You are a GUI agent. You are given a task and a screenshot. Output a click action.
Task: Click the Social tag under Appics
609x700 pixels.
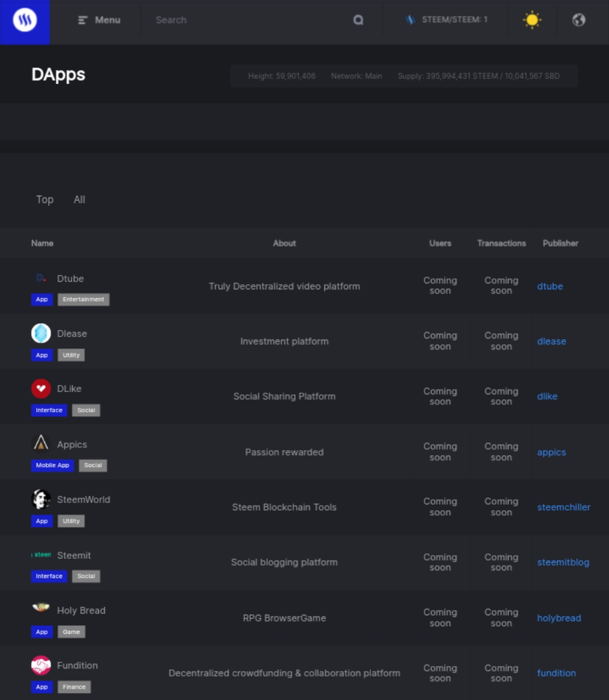coord(93,465)
